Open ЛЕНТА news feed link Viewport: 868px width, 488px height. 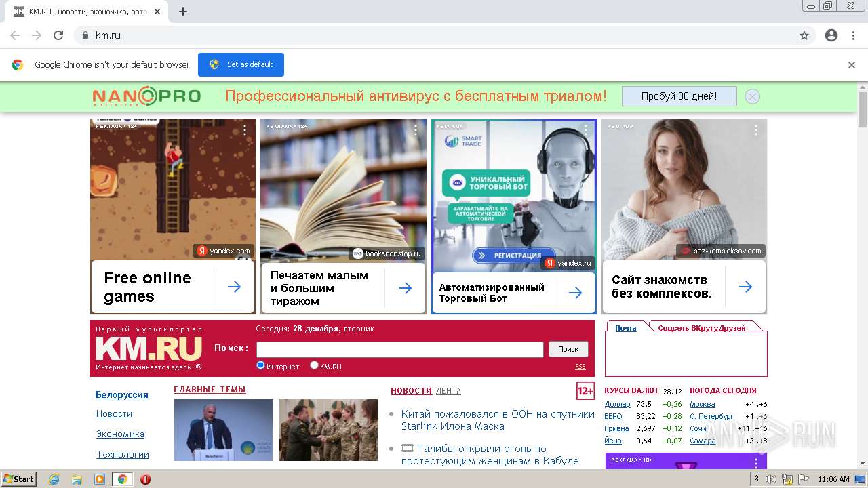tap(448, 391)
